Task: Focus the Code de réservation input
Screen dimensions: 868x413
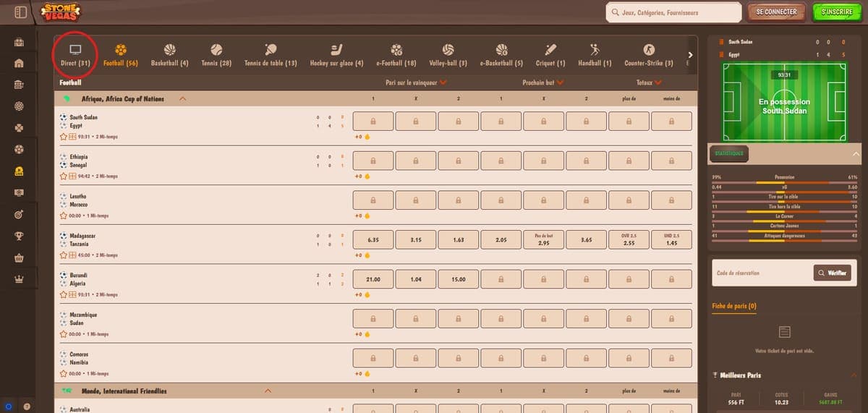Action: tap(761, 273)
